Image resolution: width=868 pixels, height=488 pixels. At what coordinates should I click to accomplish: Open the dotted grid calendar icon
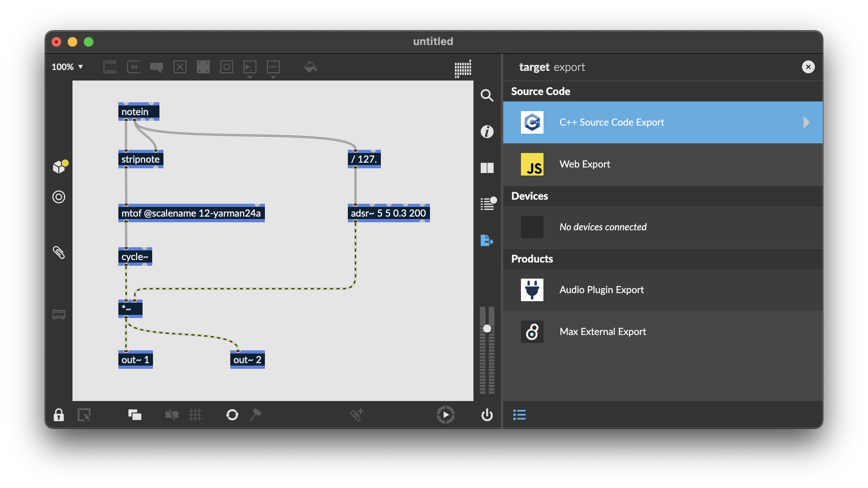pos(463,69)
